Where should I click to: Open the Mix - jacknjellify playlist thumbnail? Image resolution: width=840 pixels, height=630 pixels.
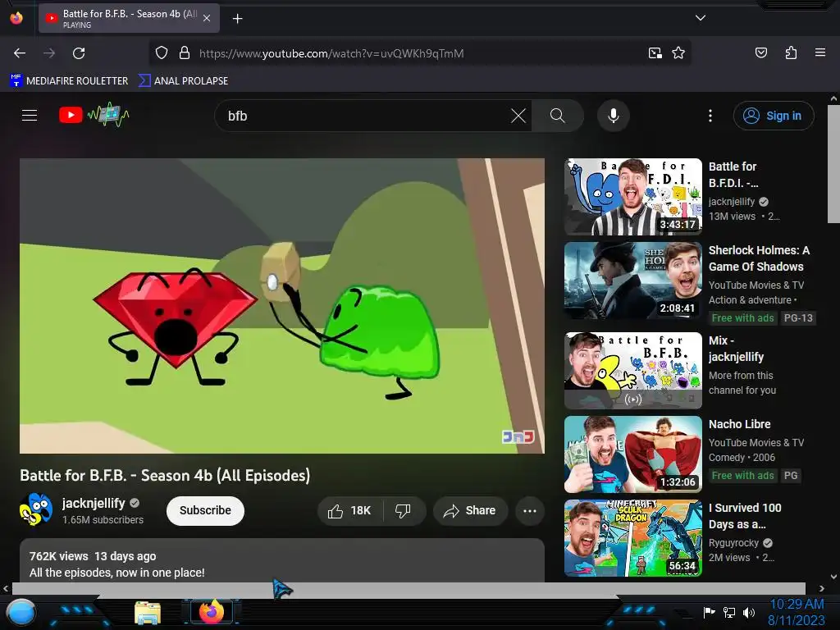(x=632, y=370)
